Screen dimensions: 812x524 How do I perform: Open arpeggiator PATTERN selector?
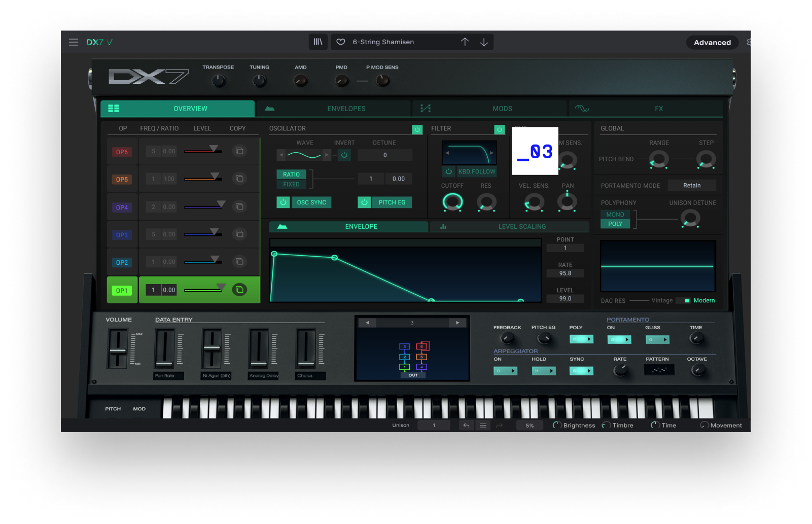659,370
